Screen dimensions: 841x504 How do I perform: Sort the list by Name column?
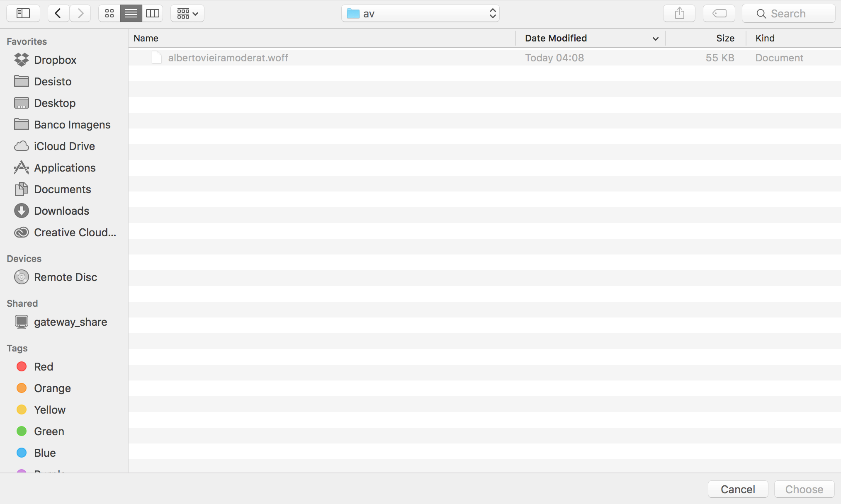pos(146,38)
